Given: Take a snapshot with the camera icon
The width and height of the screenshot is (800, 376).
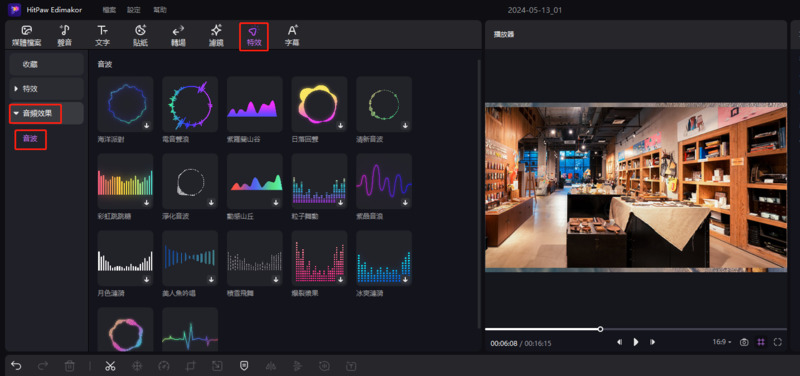Looking at the screenshot, I should (x=744, y=342).
